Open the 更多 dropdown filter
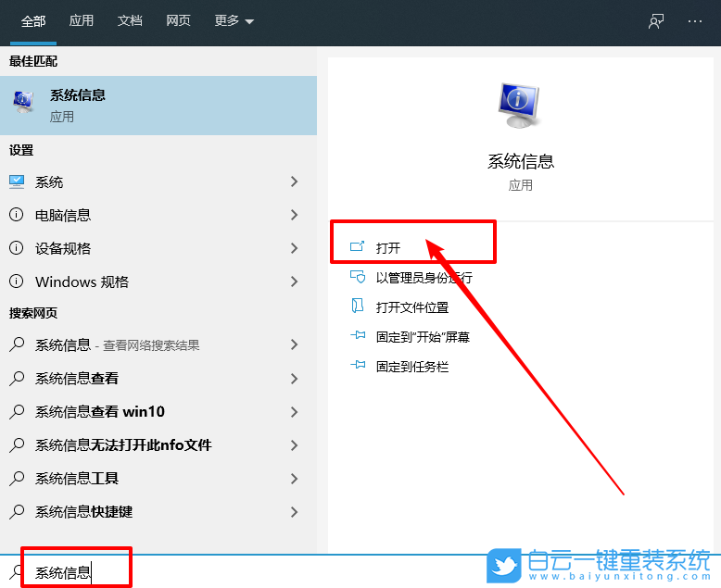This screenshot has width=721, height=588. click(x=234, y=21)
